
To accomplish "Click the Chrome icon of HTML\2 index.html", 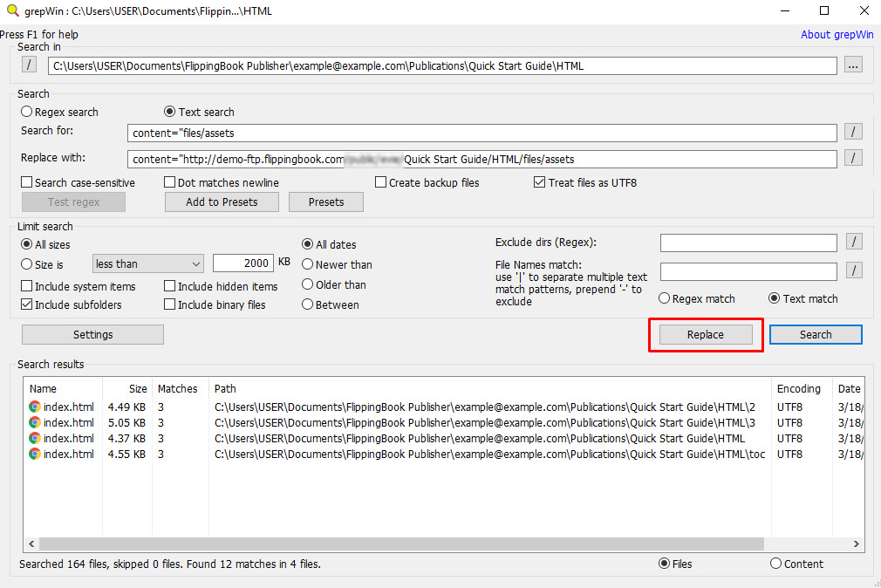I will pos(35,407).
